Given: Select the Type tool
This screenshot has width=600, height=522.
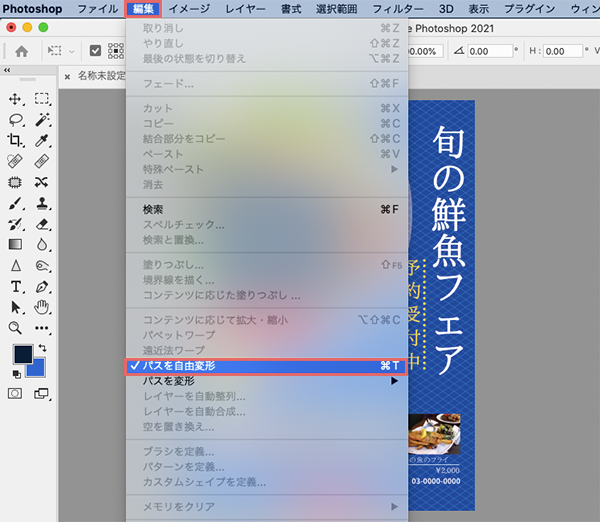Looking at the screenshot, I should [16, 286].
